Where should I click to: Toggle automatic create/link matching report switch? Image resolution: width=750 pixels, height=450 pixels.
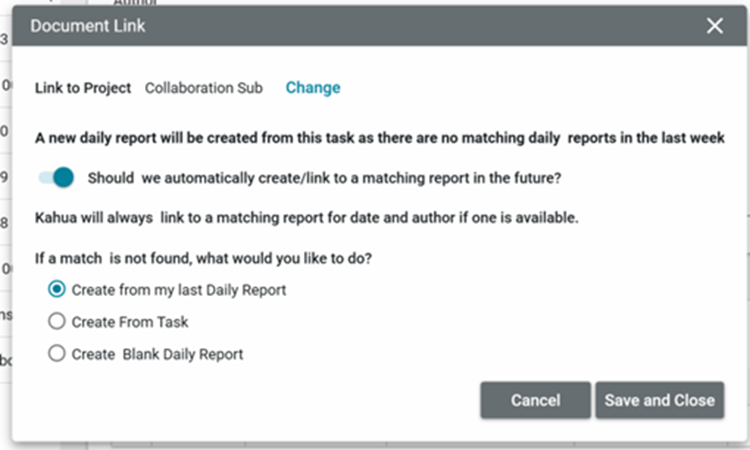click(57, 178)
